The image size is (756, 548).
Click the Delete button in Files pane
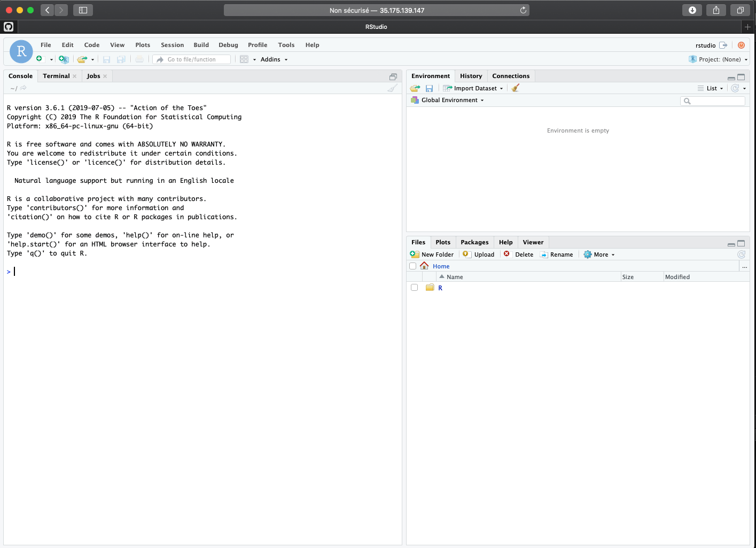click(x=518, y=254)
